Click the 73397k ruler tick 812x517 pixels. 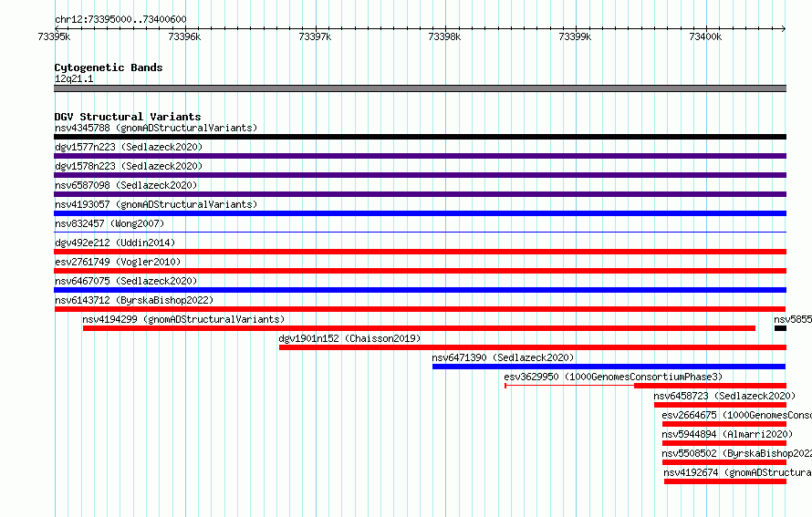point(315,36)
